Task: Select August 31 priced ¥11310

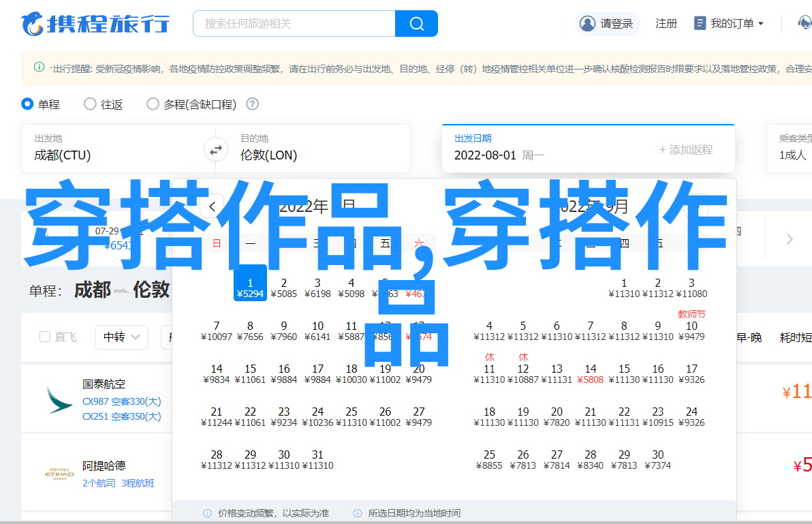Action: point(317,460)
